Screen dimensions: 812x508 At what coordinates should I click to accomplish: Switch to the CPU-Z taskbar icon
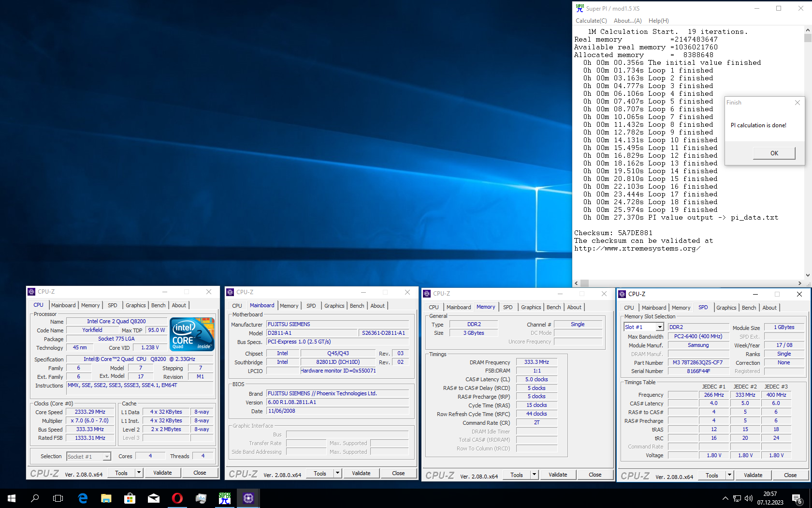coord(248,498)
